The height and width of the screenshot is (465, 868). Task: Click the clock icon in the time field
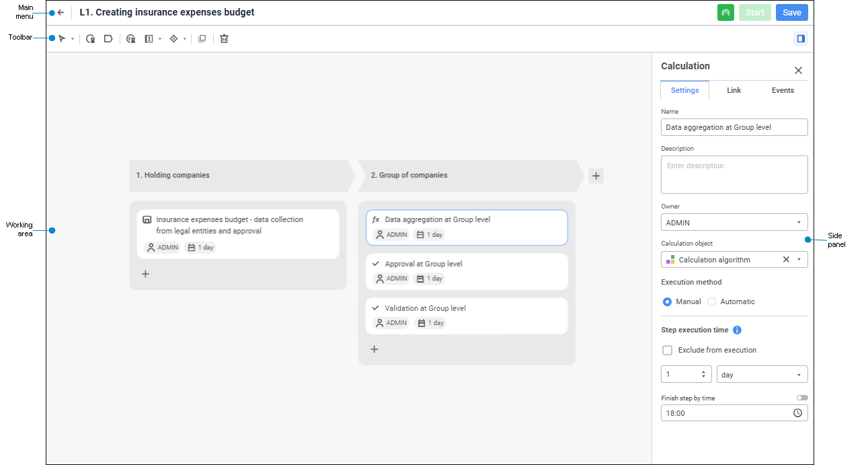798,413
